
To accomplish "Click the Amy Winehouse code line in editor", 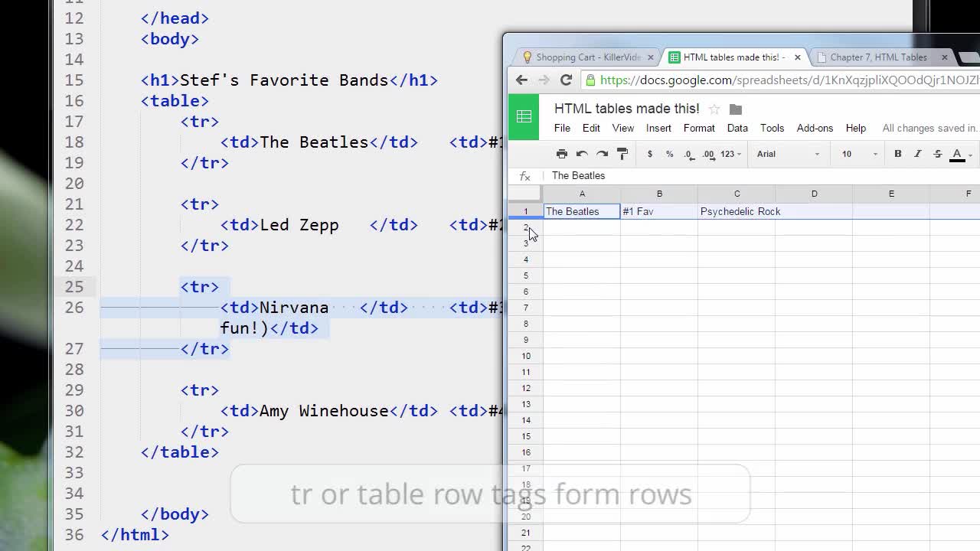I will (x=361, y=411).
